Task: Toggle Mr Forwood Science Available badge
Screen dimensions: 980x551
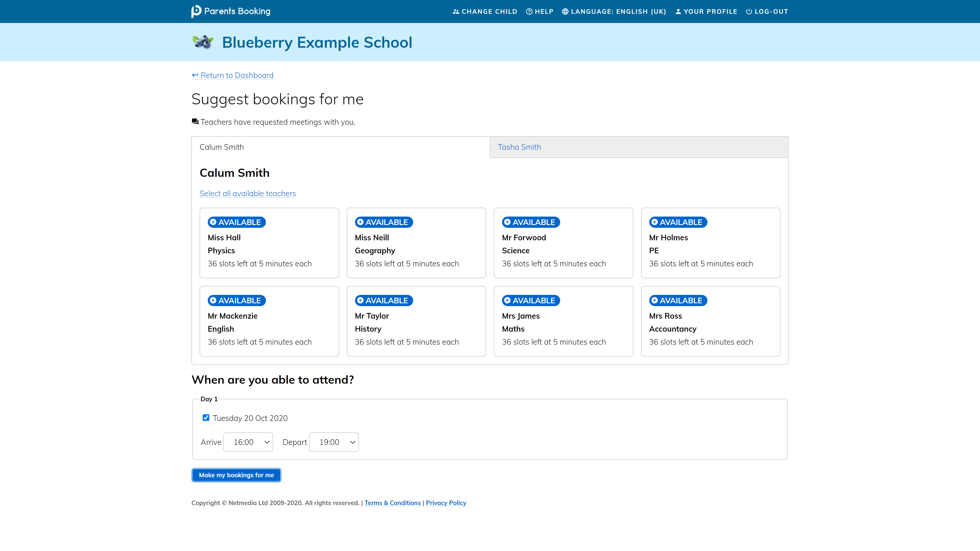Action: [531, 222]
